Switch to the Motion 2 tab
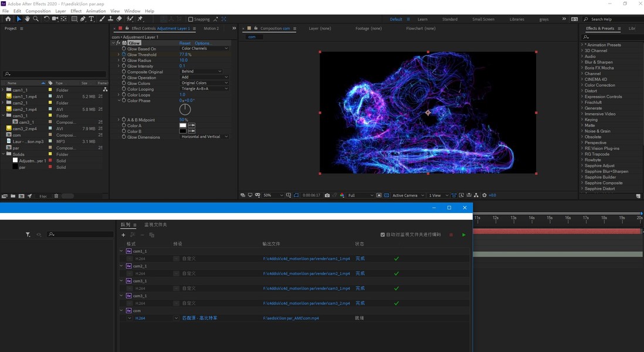Image resolution: width=644 pixels, height=352 pixels. [x=211, y=28]
